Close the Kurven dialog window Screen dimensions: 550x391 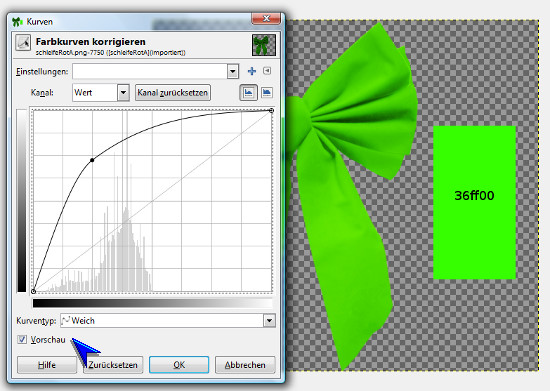pyautogui.click(x=266, y=18)
